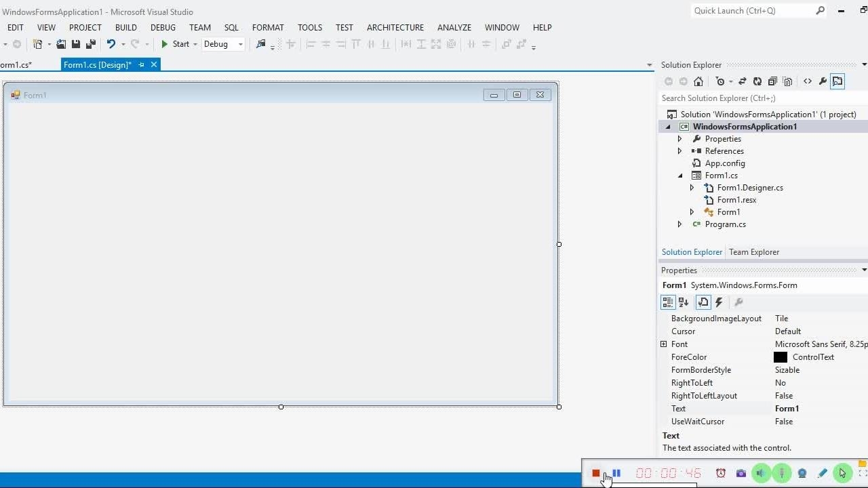Toggle Preview Selected Items in Solution Explorer
Screen dimensions: 868x488
tap(837, 81)
